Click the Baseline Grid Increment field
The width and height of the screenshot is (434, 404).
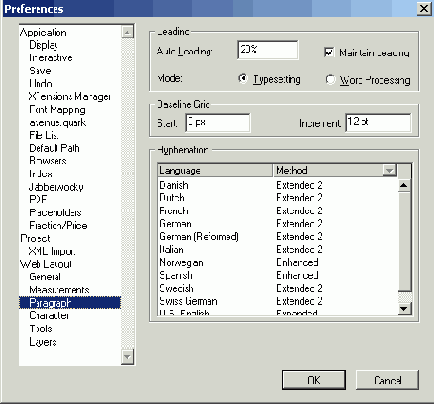pyautogui.click(x=378, y=123)
